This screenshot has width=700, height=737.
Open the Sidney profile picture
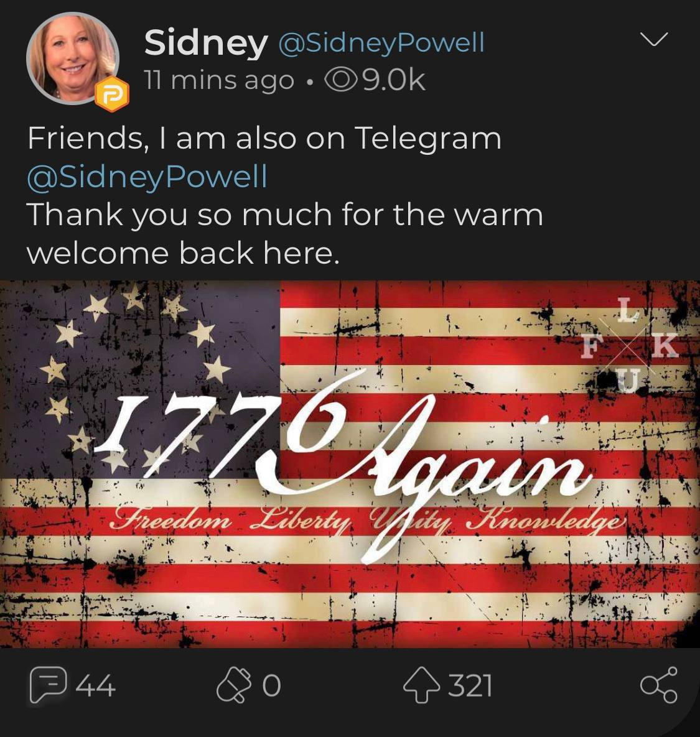(x=72, y=57)
